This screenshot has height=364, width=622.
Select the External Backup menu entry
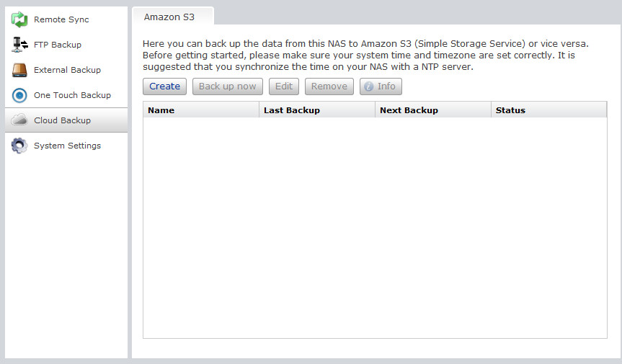coord(67,70)
